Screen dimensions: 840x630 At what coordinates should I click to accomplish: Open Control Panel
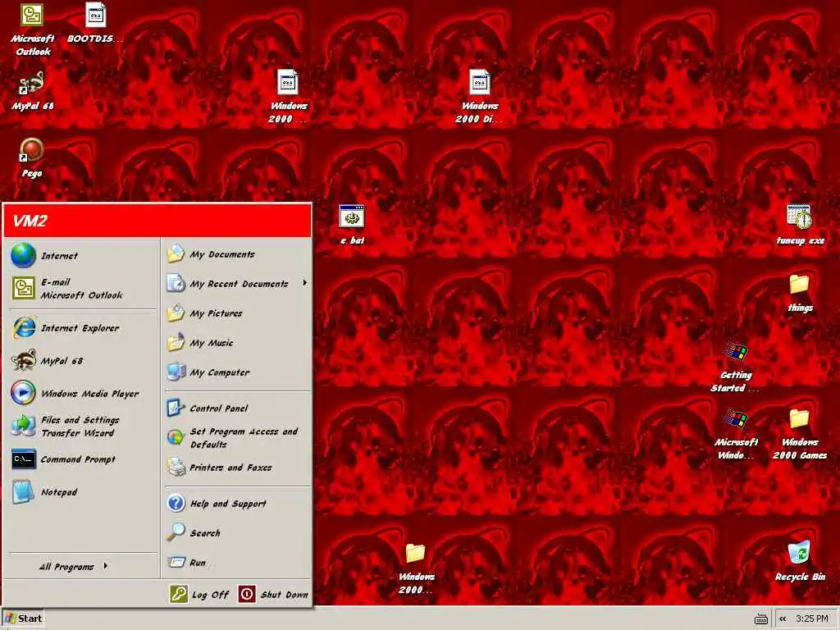point(237,409)
